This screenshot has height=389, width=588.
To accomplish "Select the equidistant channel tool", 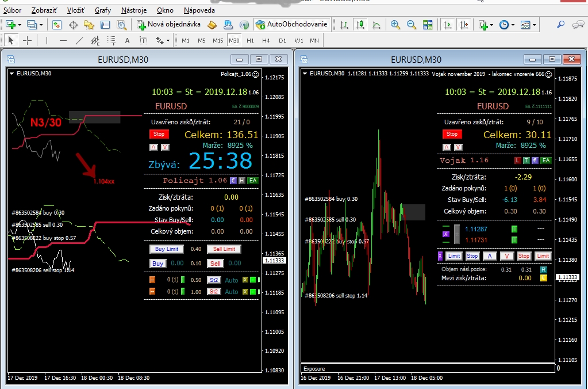I will (x=95, y=40).
